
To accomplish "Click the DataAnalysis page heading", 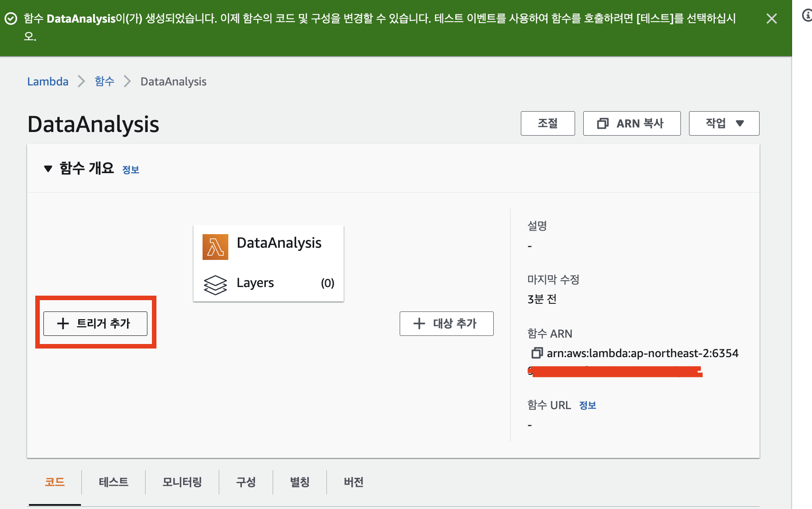I will [93, 124].
